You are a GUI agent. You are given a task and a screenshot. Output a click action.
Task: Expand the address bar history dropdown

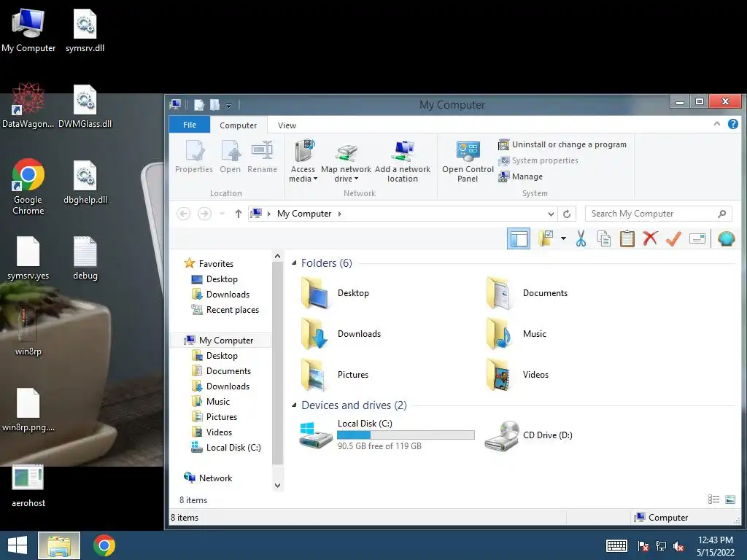(x=551, y=214)
